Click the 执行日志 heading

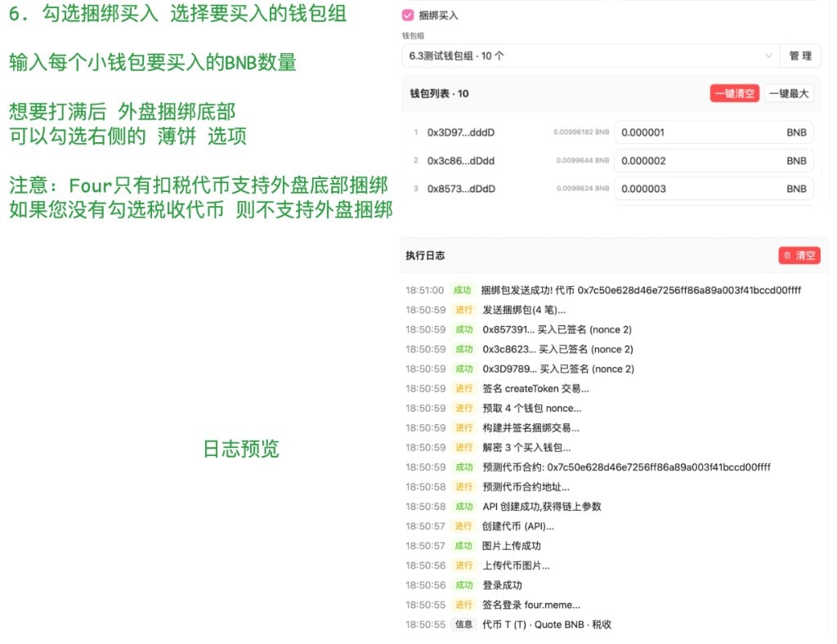(x=425, y=256)
